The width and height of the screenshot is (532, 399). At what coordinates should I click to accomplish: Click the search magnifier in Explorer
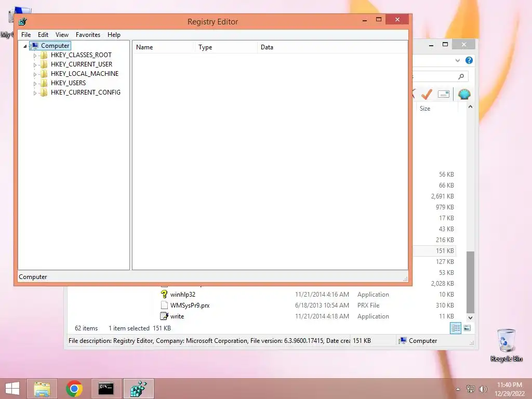tap(461, 76)
